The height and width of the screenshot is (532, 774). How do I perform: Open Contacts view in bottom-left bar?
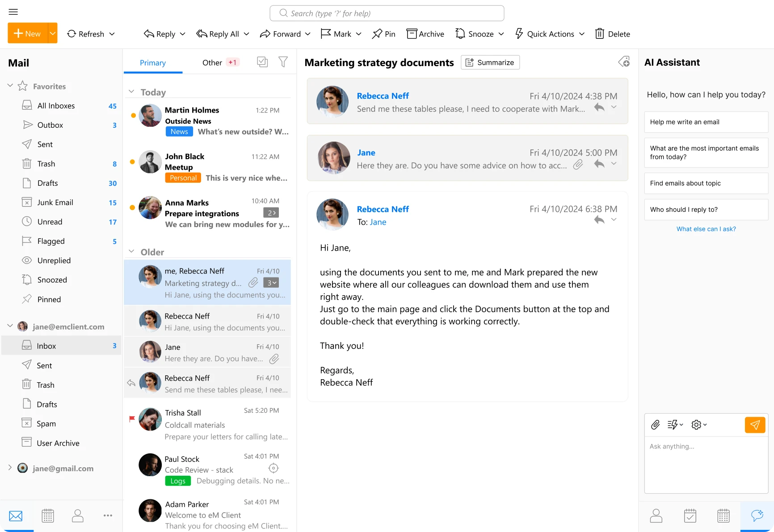78,516
